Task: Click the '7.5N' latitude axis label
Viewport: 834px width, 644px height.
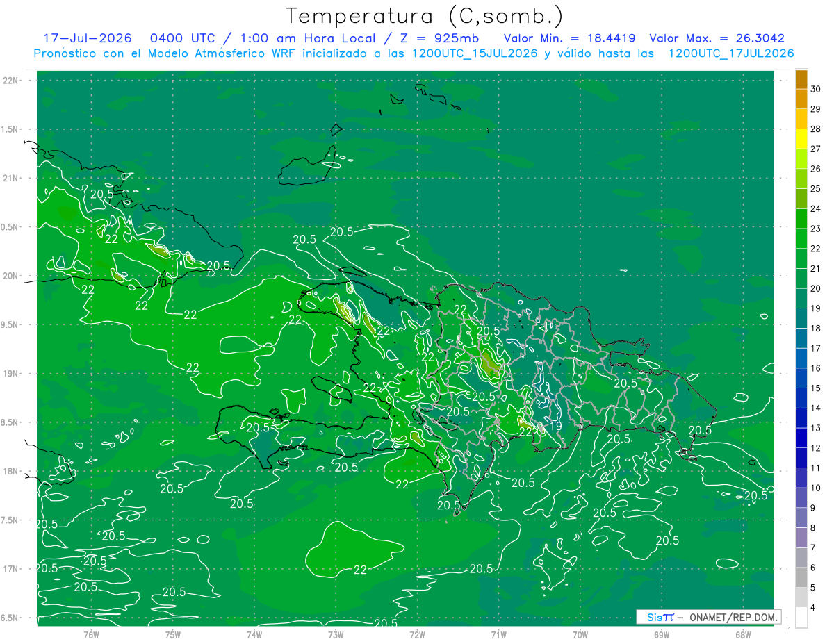Action: (10, 520)
